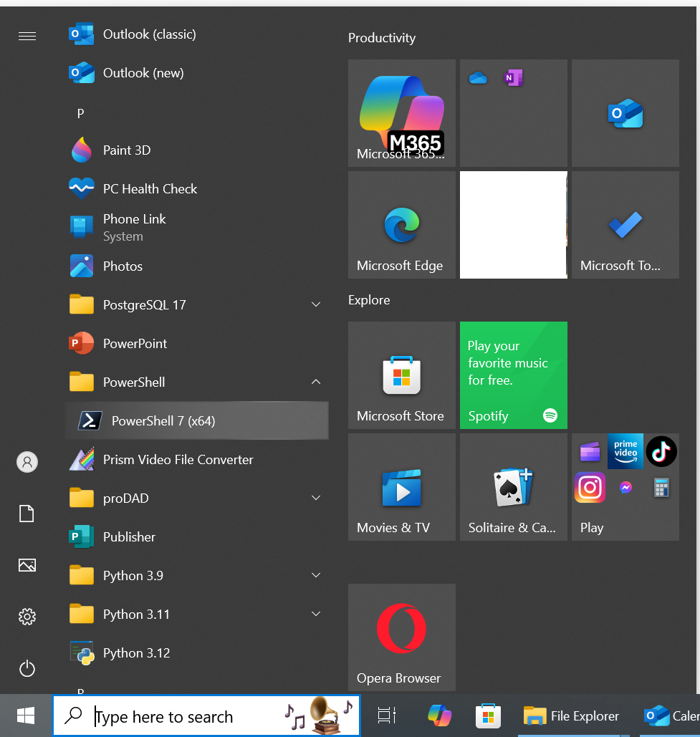Switch to Outlook Calendar on the taskbar
This screenshot has height=737, width=700.
671,716
